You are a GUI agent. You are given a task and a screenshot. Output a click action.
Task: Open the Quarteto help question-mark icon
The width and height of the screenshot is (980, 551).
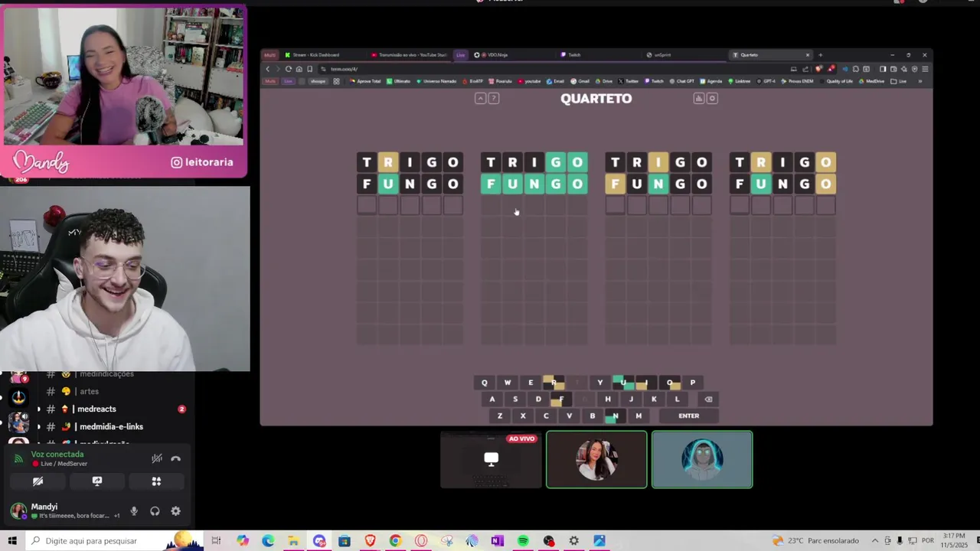coord(494,98)
